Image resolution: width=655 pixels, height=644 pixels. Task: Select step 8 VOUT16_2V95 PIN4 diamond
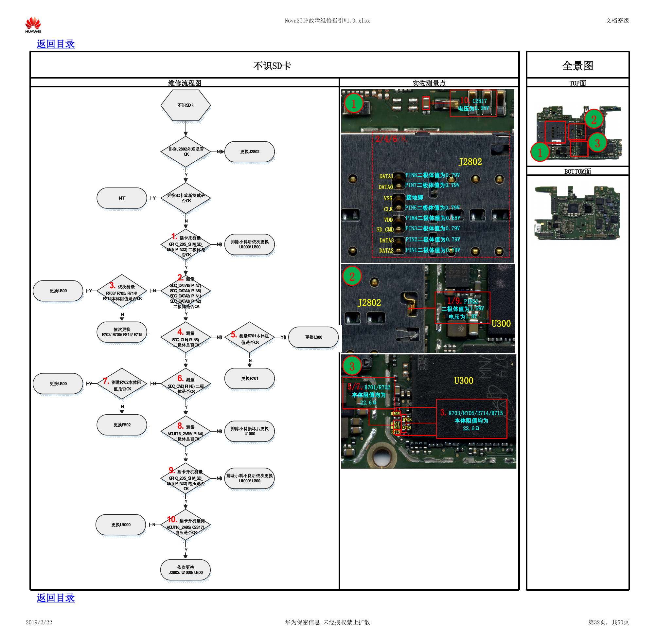pos(186,431)
